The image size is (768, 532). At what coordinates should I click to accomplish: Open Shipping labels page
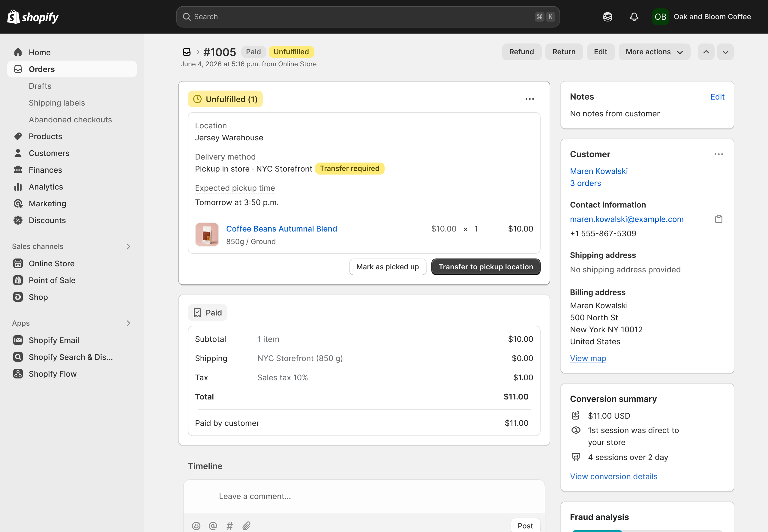coord(57,103)
